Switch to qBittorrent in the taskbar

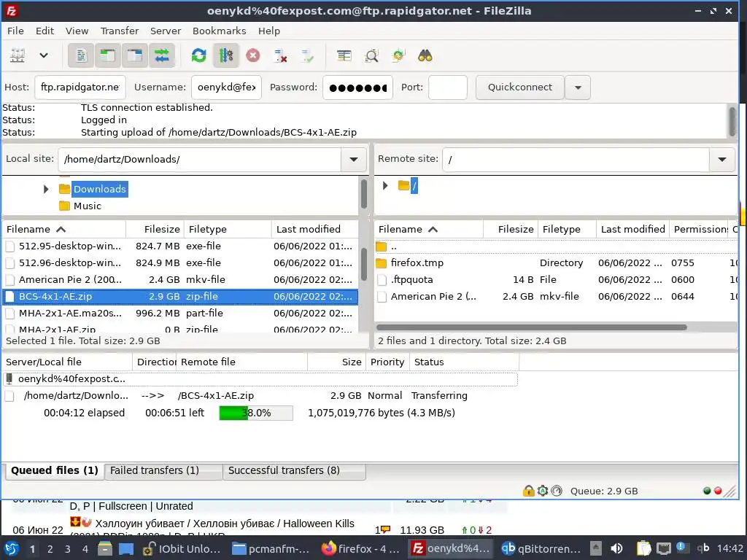tap(541, 548)
